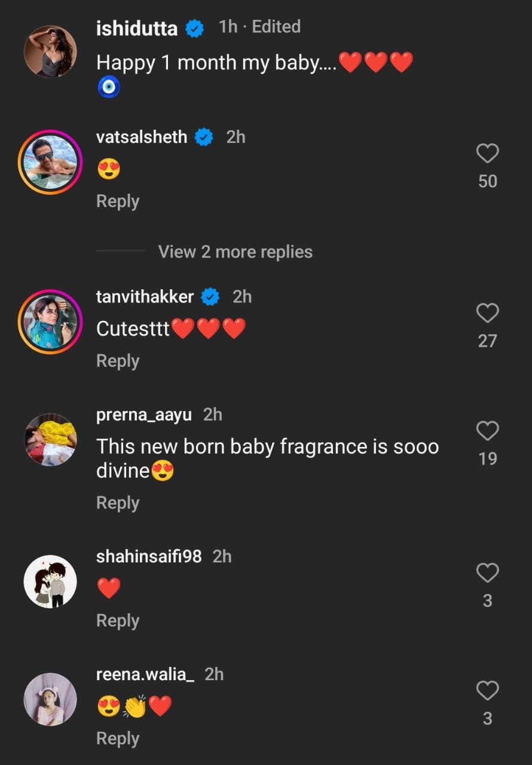Heart reena.walia_'s emoji comment
Viewport: 532px width, 765px height.
(x=487, y=691)
